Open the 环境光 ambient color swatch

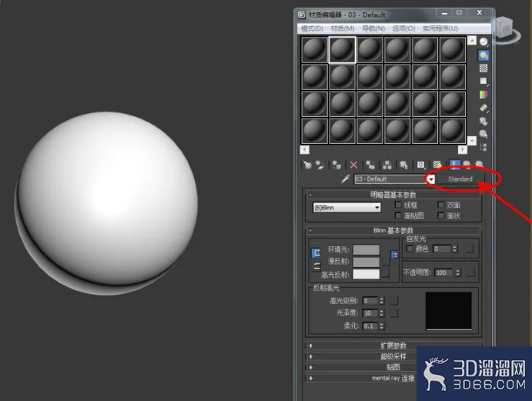(x=366, y=249)
